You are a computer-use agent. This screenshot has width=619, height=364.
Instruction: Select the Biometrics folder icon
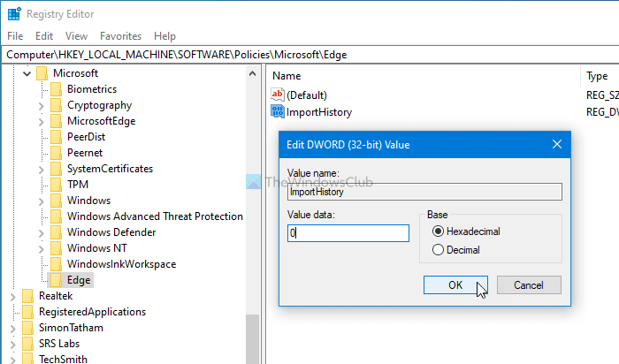(x=56, y=89)
